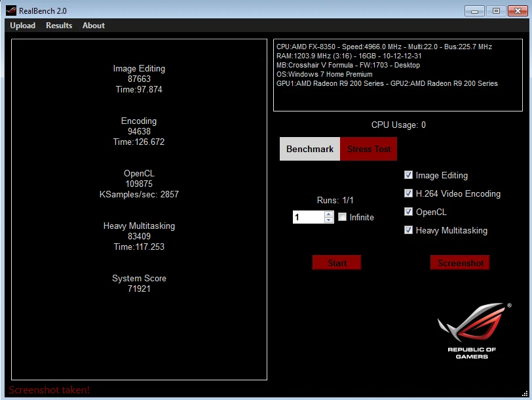Select the Benchmark tab
Viewport: 532px width, 400px height.
click(x=310, y=149)
